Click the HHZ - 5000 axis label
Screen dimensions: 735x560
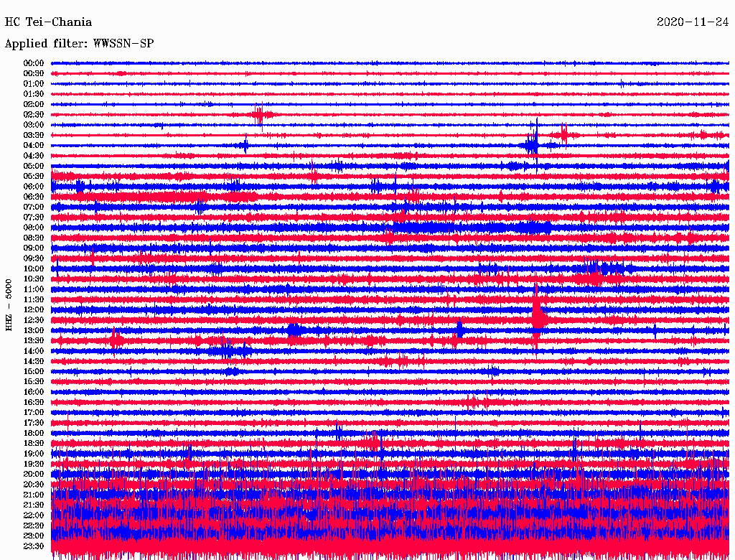click(9, 305)
